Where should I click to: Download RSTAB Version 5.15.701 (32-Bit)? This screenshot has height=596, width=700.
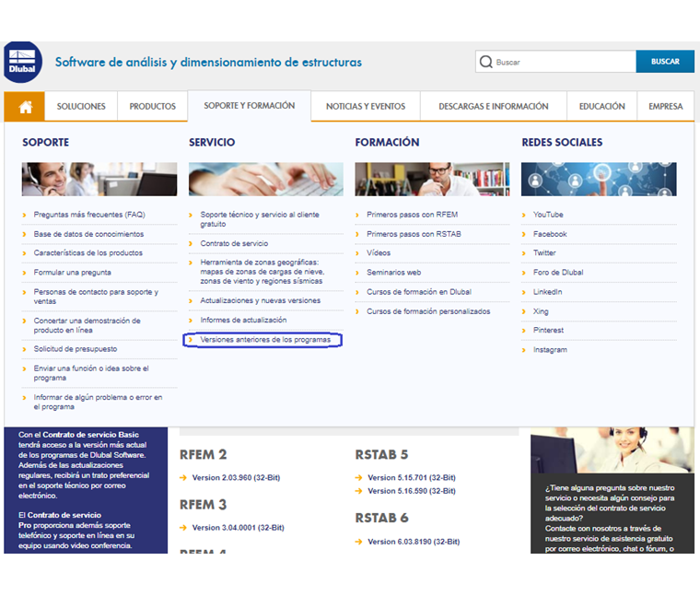click(411, 478)
